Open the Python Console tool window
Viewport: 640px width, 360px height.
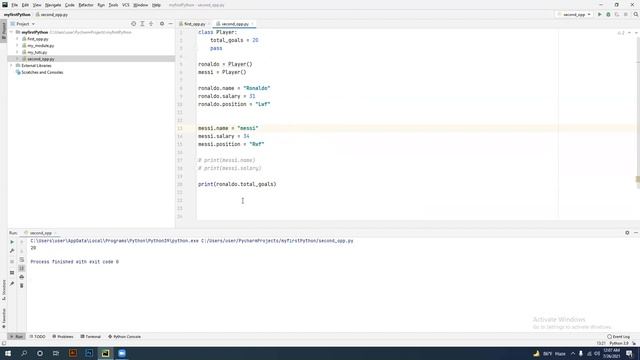(x=124, y=336)
